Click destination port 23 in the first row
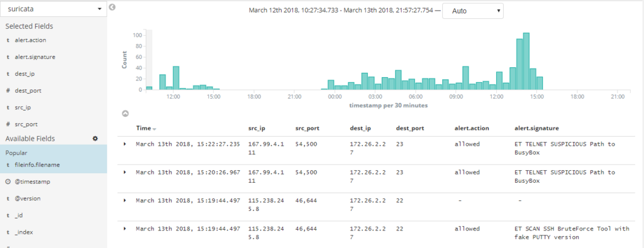This screenshot has width=644, height=248. click(399, 144)
